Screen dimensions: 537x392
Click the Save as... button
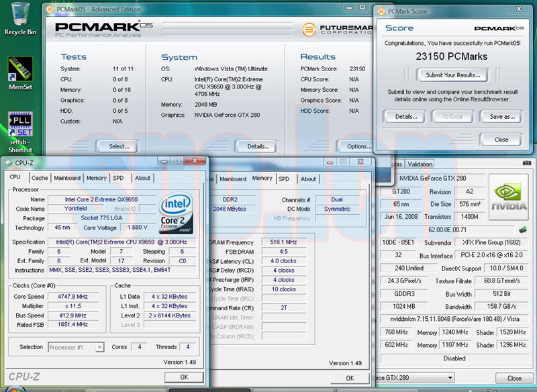coord(501,116)
